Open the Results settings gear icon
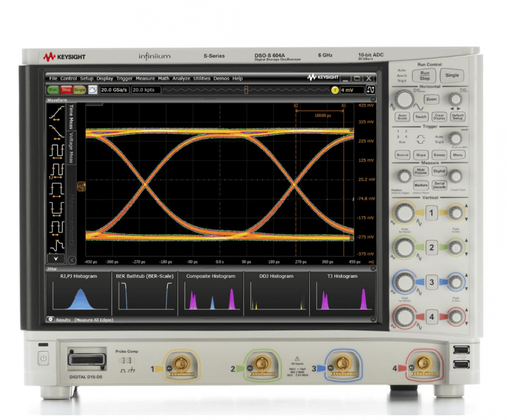The image size is (509, 420). pyautogui.click(x=50, y=319)
